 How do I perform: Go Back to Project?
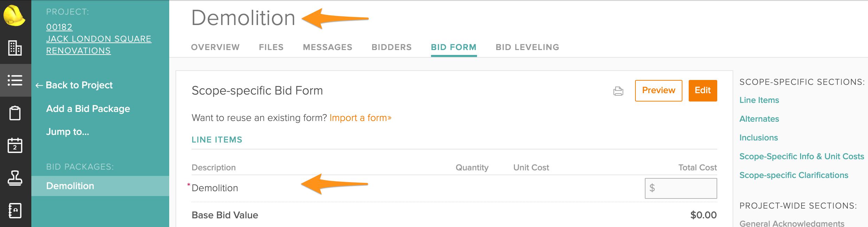(x=74, y=85)
